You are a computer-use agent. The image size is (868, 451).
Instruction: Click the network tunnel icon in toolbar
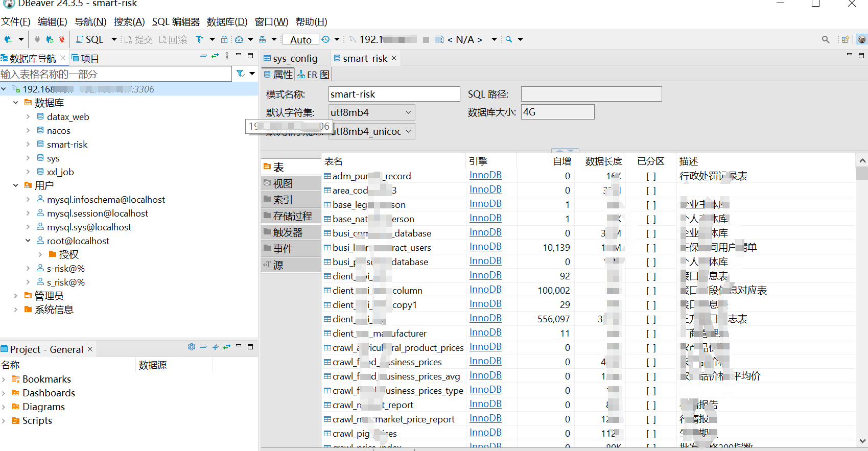[x=263, y=39]
